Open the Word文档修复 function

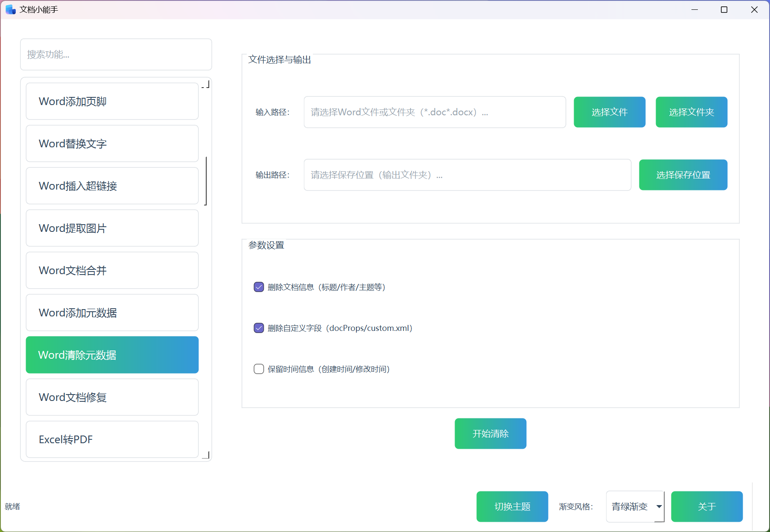pyautogui.click(x=112, y=397)
